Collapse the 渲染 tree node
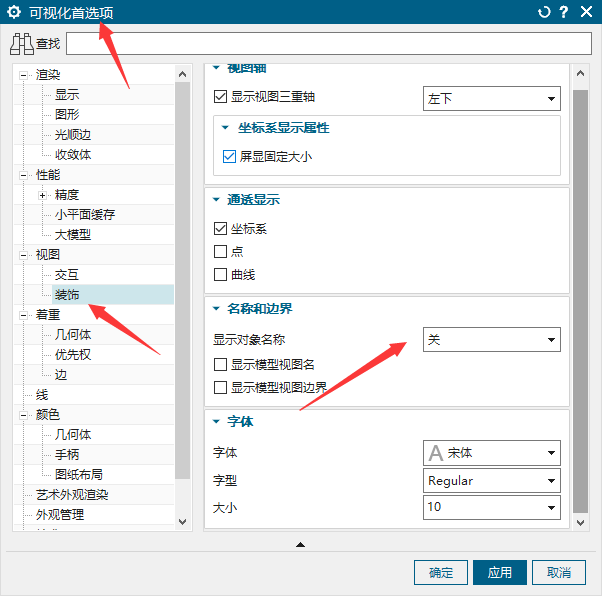602x596 pixels. point(24,75)
